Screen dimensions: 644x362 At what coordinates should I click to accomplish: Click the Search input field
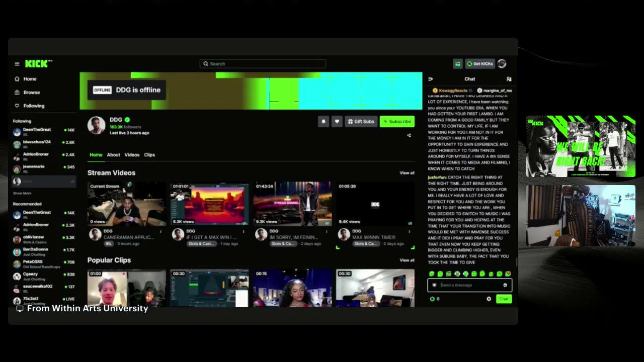pyautogui.click(x=263, y=64)
